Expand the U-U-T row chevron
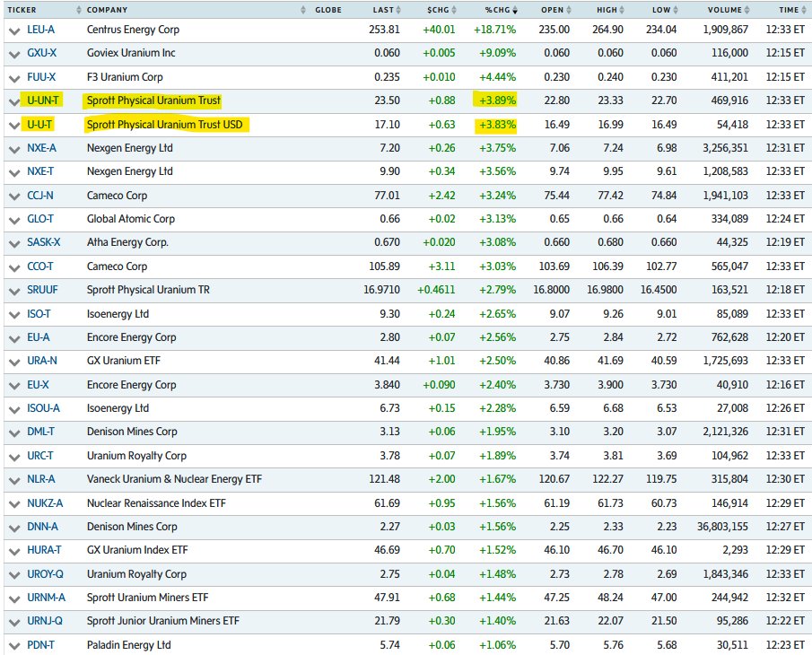The image size is (812, 655). (x=14, y=126)
